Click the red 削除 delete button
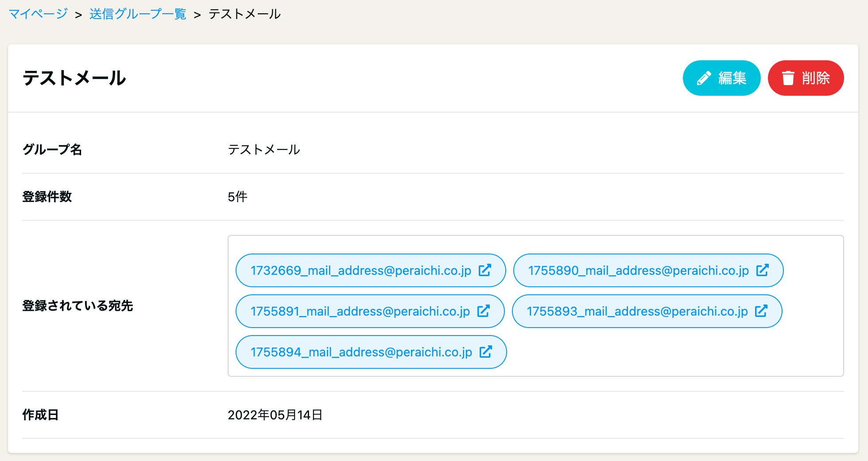868x461 pixels. (806, 78)
